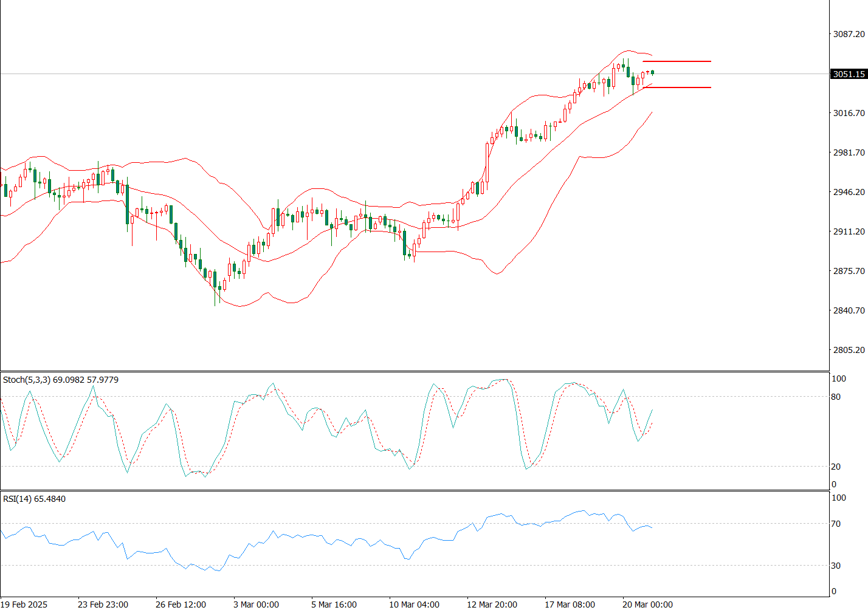Click the 23 Feb 23:00 time label
Screen dimensions: 868x613
(103, 604)
